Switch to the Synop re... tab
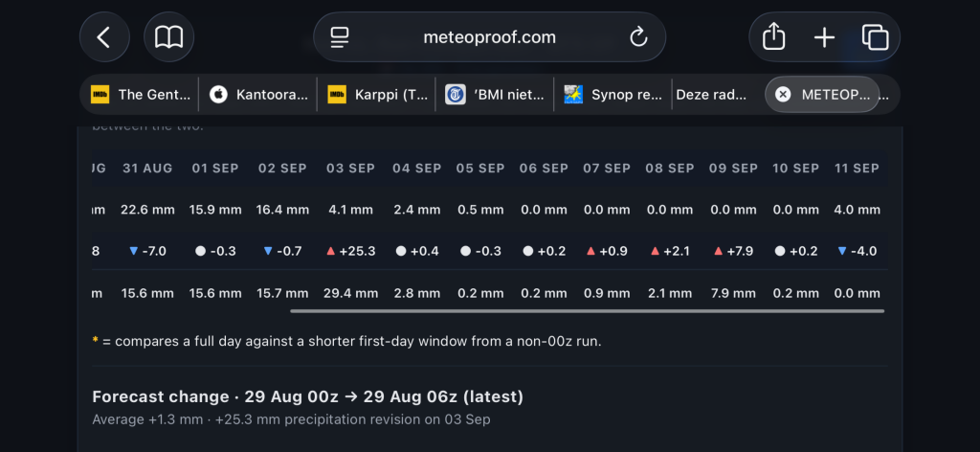Image resolution: width=980 pixels, height=452 pixels. coord(613,95)
